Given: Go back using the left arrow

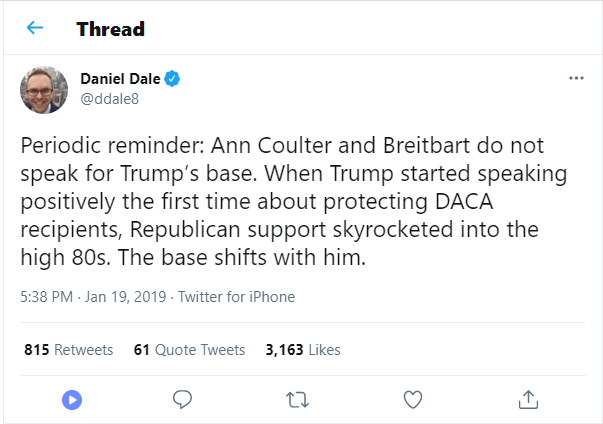Looking at the screenshot, I should (35, 28).
